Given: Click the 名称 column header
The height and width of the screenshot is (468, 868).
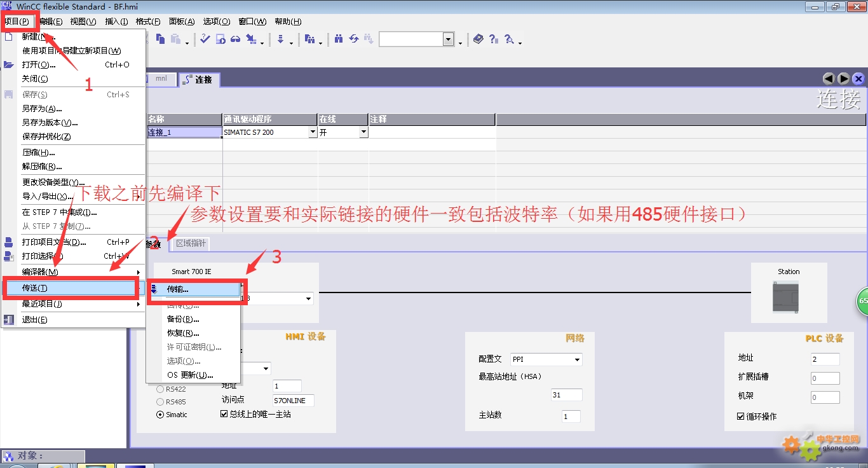Looking at the screenshot, I should 184,120.
